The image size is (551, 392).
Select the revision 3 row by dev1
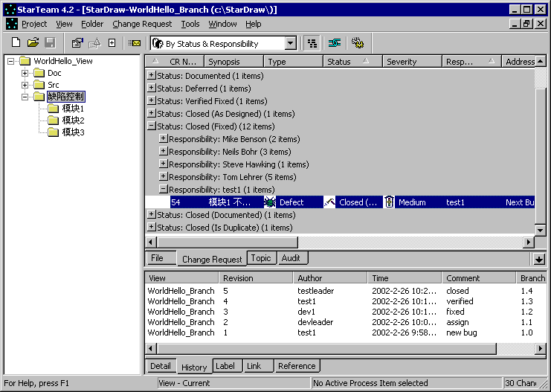(346, 312)
